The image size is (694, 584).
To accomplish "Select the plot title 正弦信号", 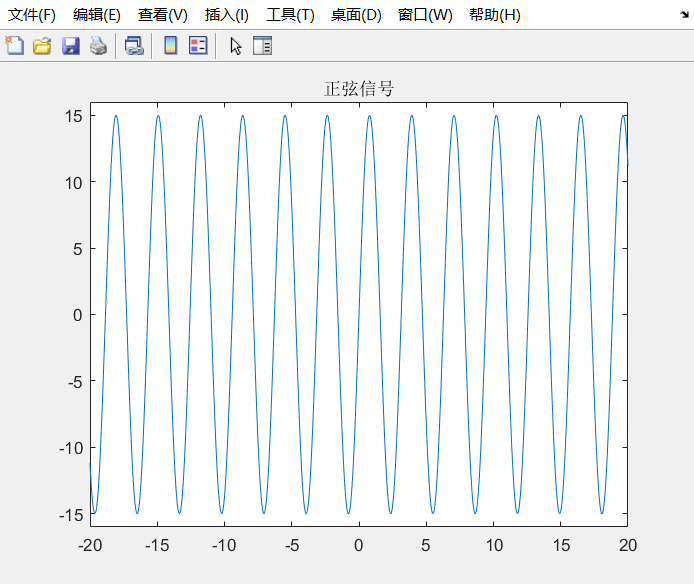I will (359, 89).
